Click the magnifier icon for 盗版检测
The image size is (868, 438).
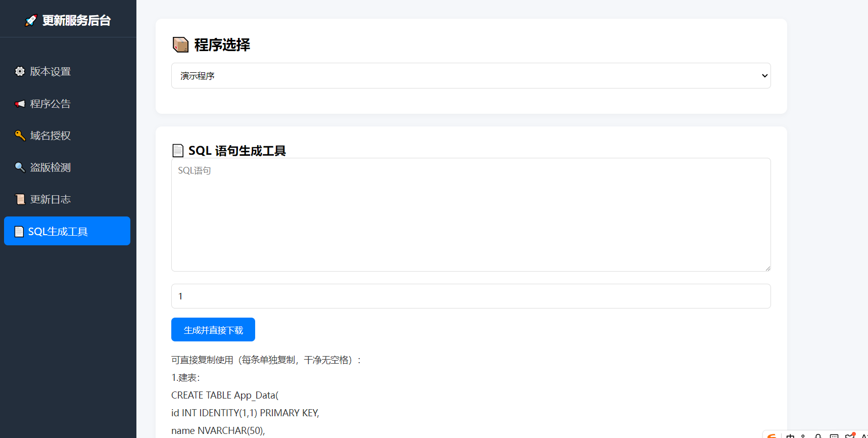click(x=20, y=167)
